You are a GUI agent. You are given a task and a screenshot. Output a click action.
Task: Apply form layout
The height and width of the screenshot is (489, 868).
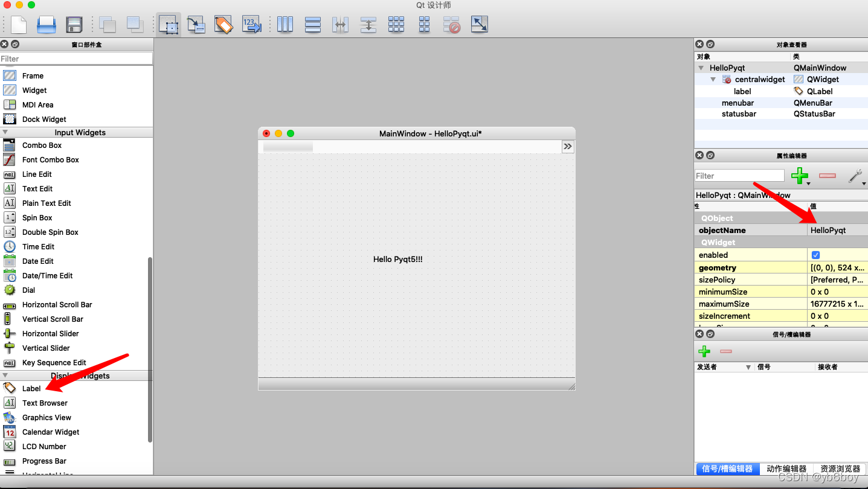(x=424, y=24)
